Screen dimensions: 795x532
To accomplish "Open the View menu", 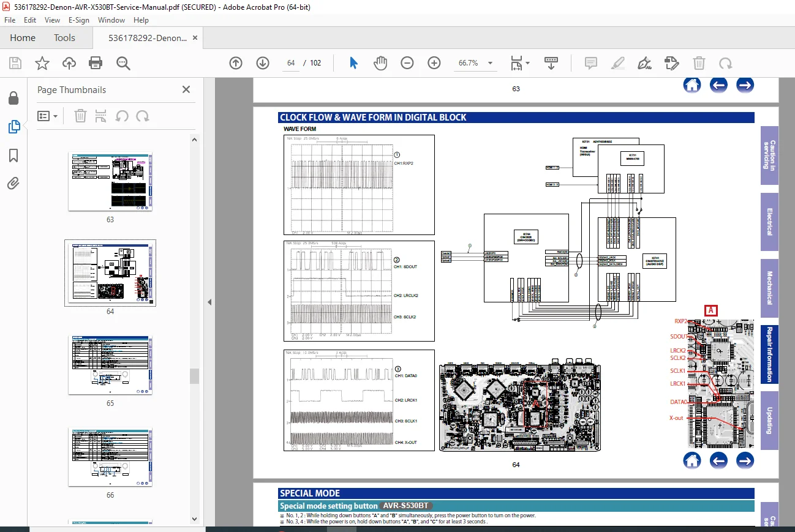I will (x=52, y=20).
